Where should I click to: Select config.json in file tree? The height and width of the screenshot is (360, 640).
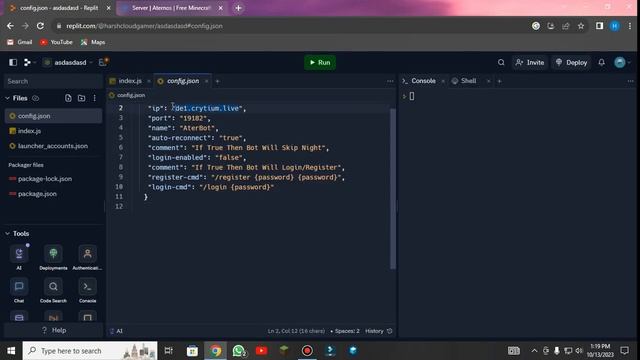[53, 116]
